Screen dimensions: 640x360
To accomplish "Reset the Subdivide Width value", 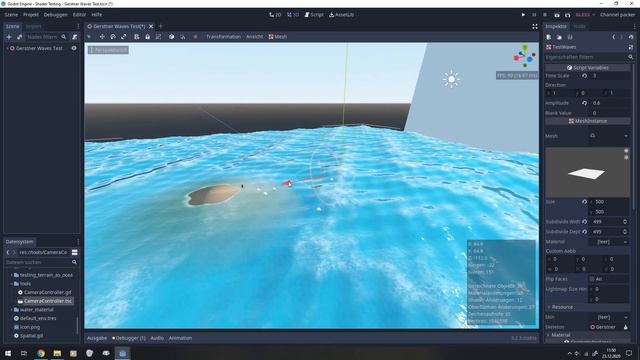I will tap(584, 222).
